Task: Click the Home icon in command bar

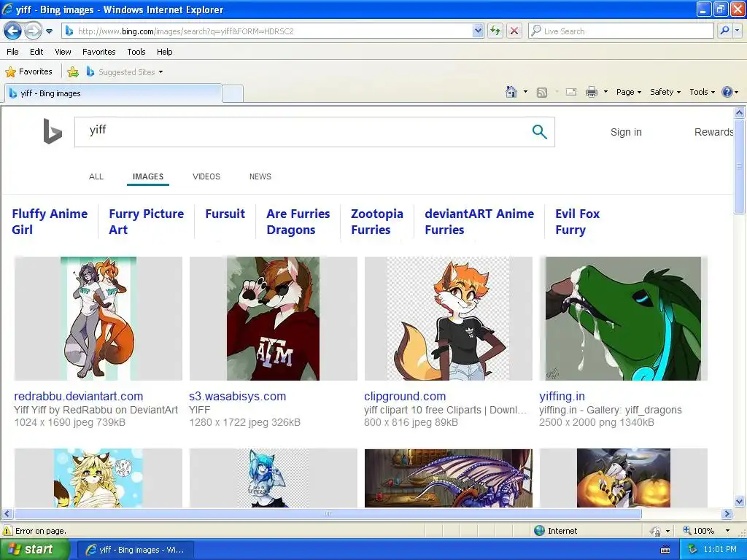Action: coord(511,92)
